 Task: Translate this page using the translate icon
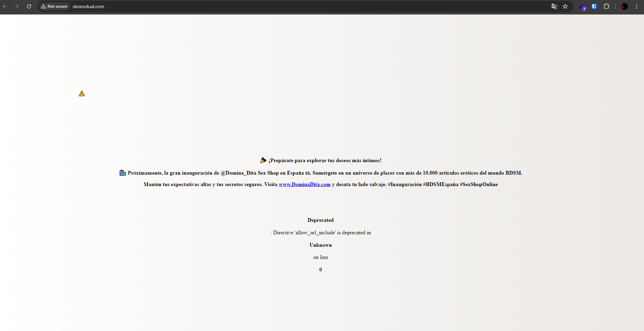tap(554, 6)
